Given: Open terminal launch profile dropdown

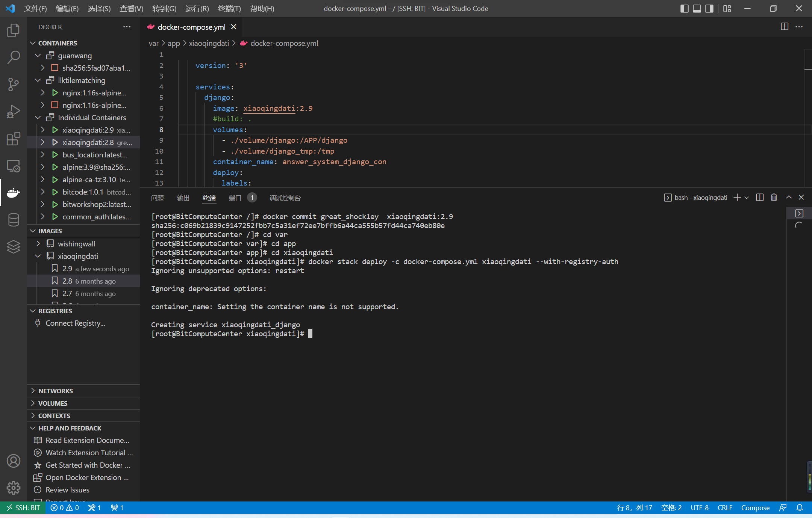Looking at the screenshot, I should click(747, 198).
